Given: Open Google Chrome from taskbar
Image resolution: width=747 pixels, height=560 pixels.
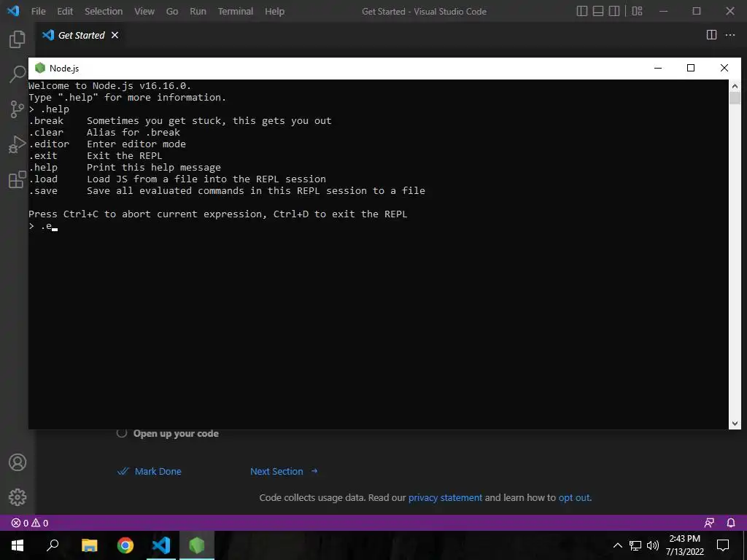Looking at the screenshot, I should pos(125,545).
